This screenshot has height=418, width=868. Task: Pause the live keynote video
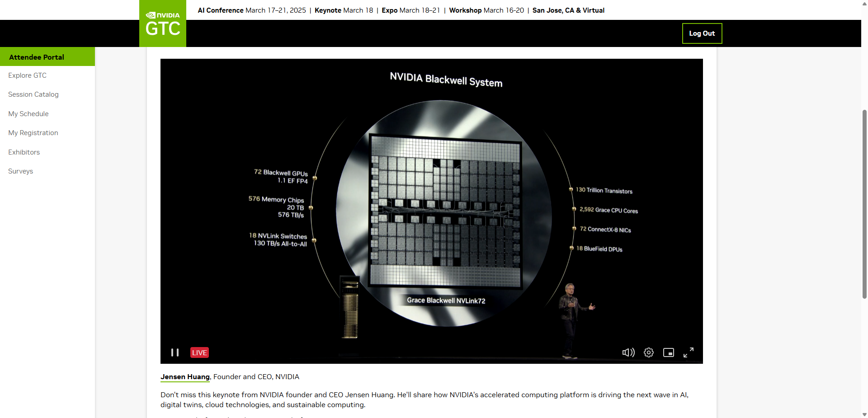(x=175, y=352)
